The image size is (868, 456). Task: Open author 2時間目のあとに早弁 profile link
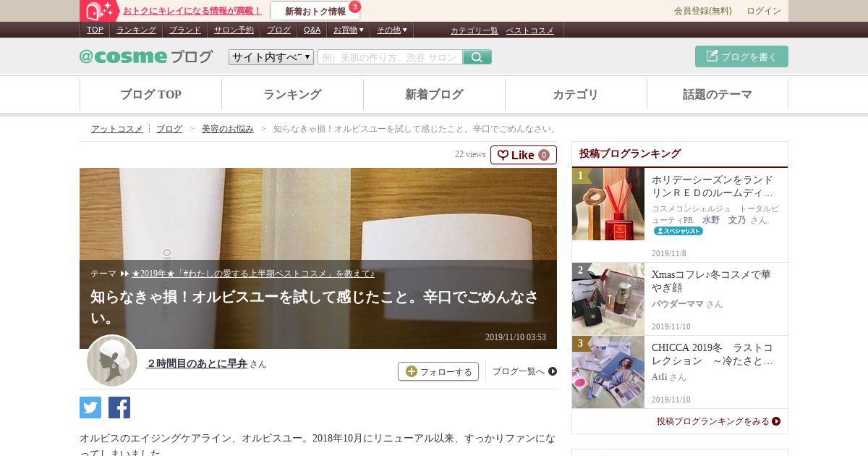pos(197,363)
